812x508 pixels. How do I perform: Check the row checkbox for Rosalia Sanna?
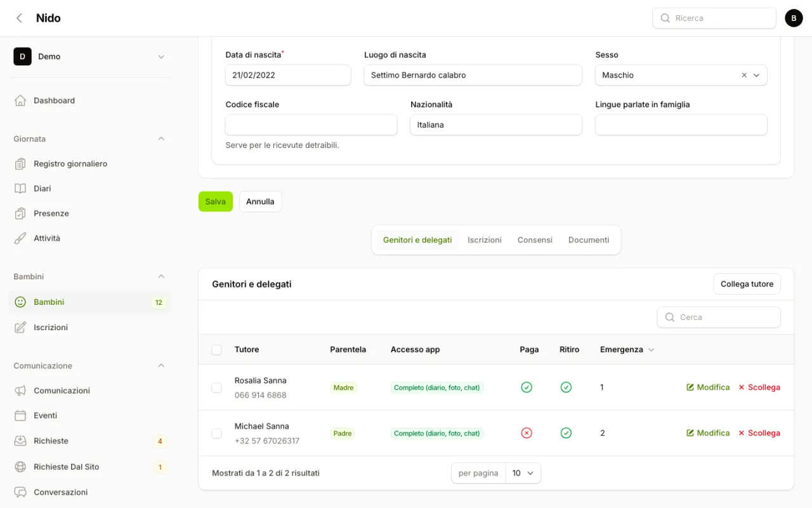coord(216,387)
